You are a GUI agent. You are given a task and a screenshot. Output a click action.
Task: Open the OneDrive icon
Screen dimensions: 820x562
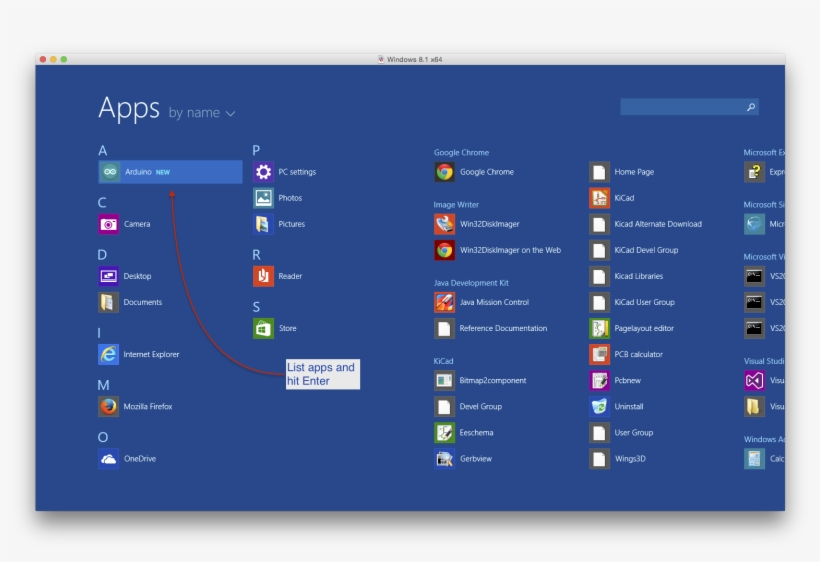pos(109,459)
